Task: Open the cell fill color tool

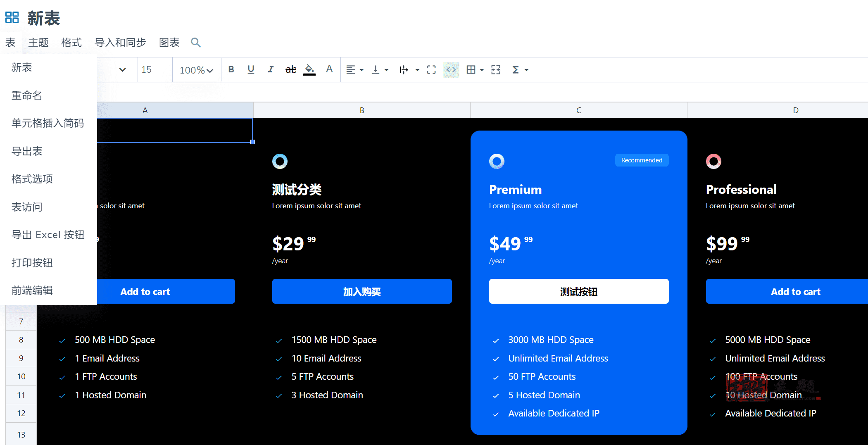Action: pyautogui.click(x=309, y=69)
